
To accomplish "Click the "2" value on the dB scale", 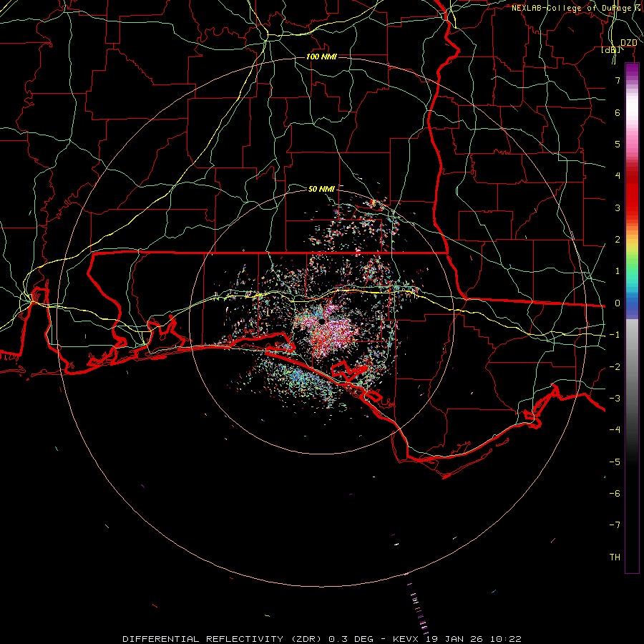I will [x=618, y=240].
